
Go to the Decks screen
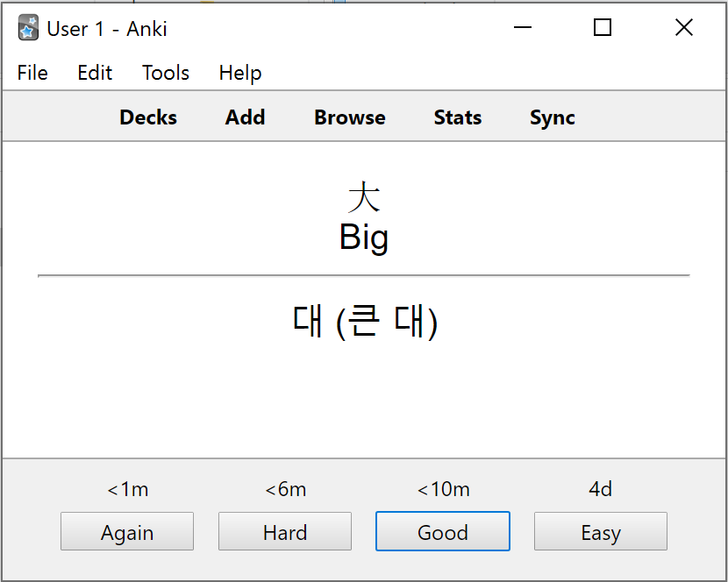[148, 117]
